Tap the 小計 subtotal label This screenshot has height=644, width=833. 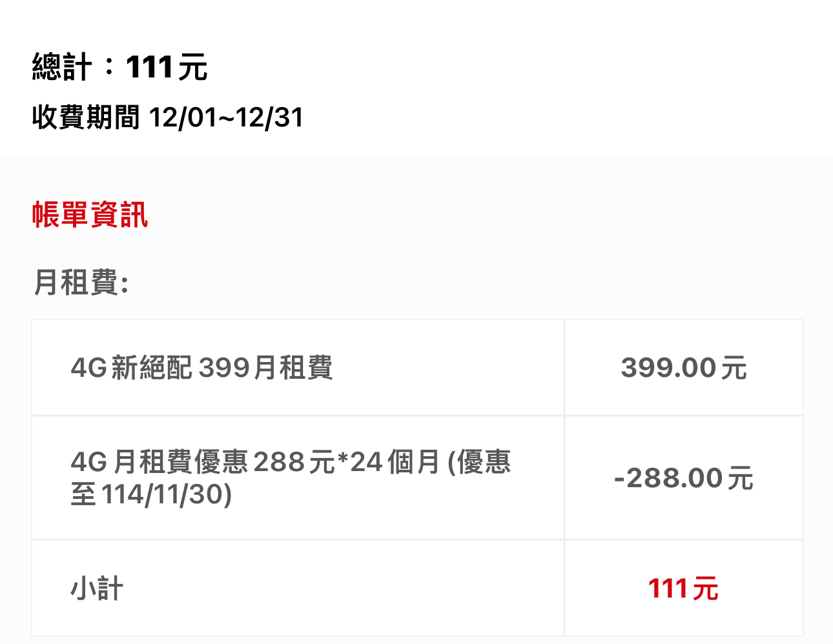(x=97, y=589)
